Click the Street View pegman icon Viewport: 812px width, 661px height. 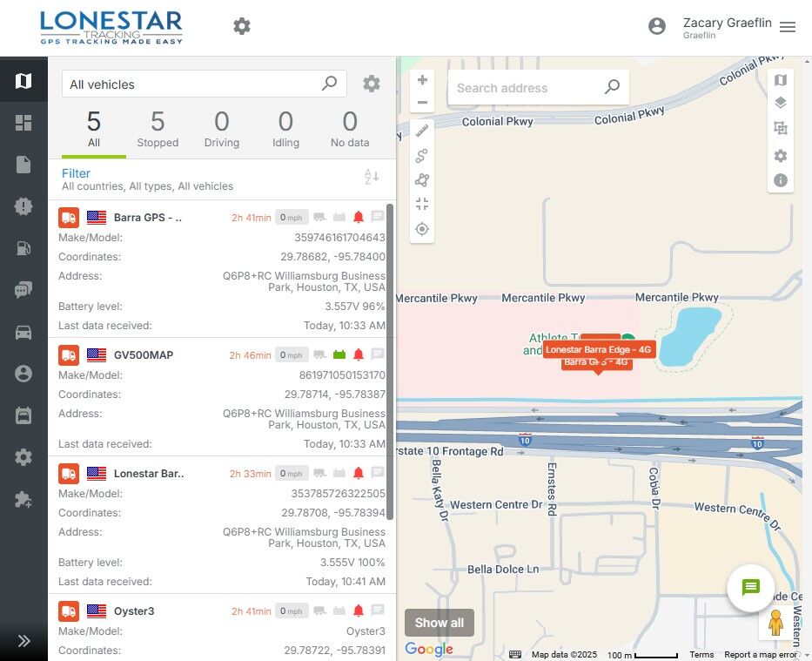[775, 622]
